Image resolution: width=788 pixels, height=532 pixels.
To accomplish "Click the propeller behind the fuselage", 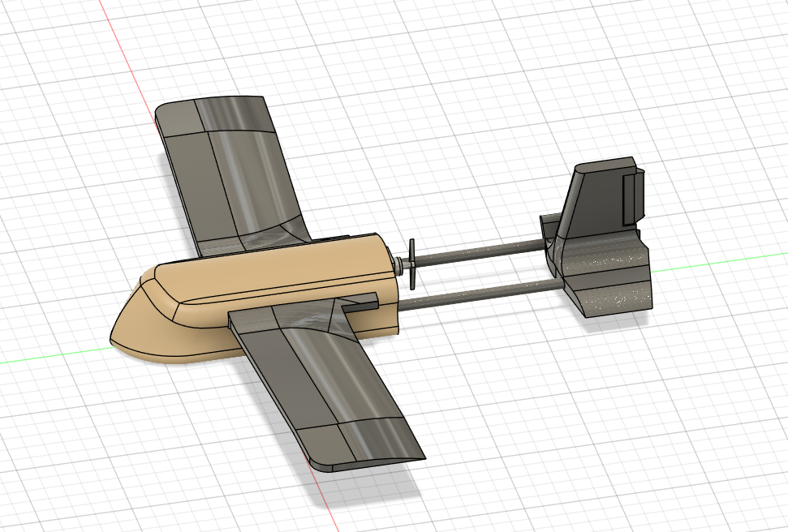I will [411, 264].
